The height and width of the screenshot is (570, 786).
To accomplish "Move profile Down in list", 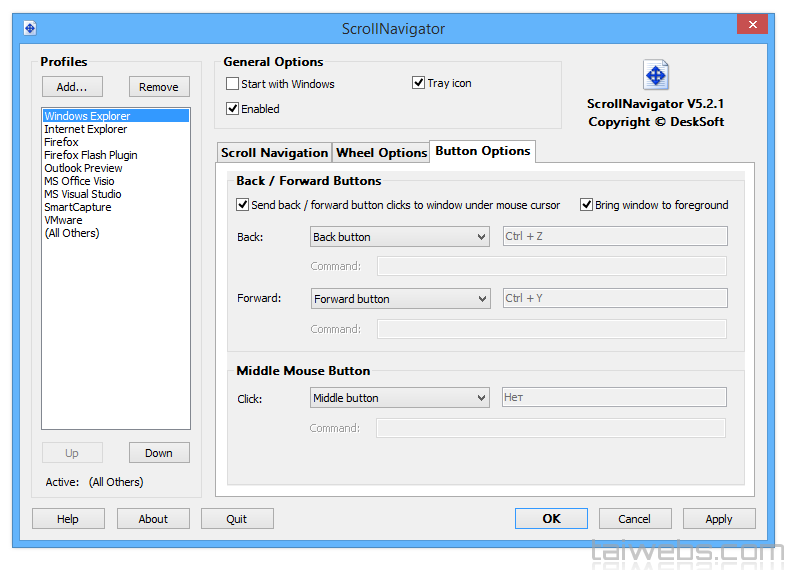I will point(158,453).
